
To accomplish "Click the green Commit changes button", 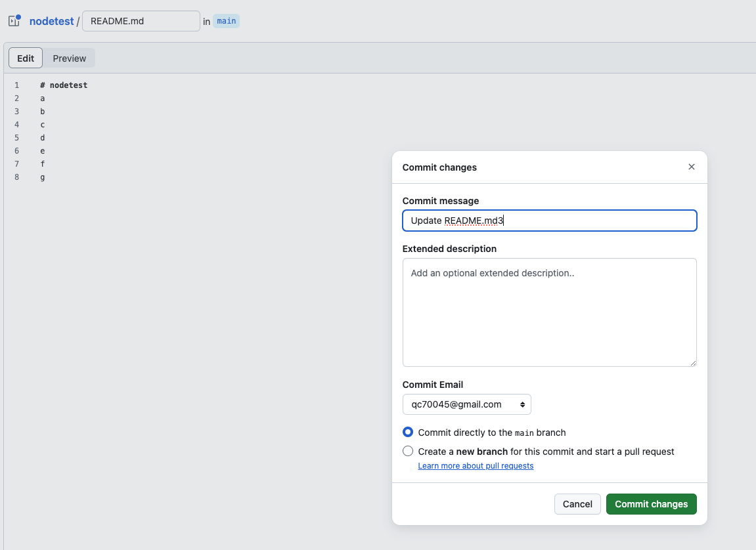I will pos(651,504).
